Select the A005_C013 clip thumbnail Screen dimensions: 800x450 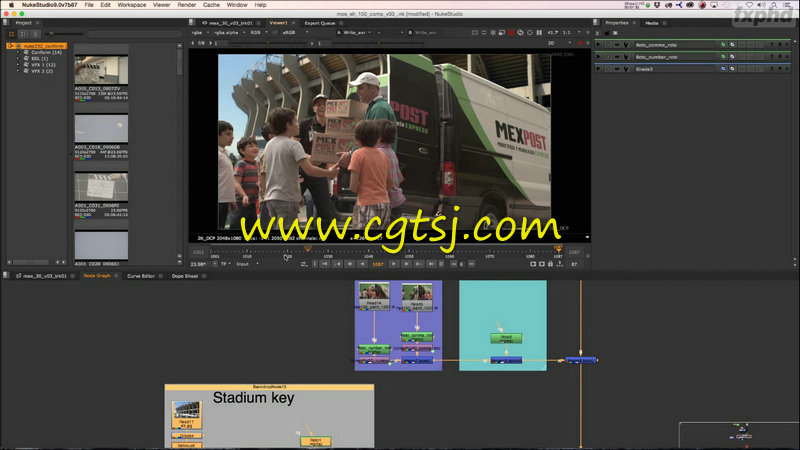click(101, 70)
